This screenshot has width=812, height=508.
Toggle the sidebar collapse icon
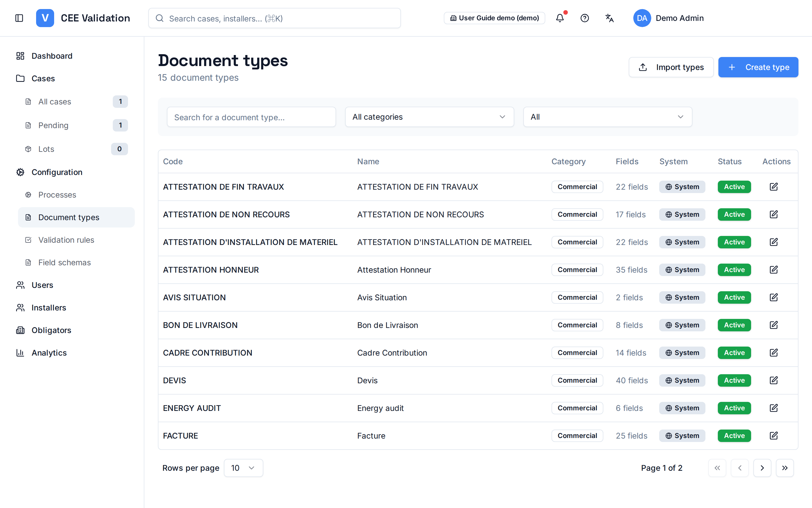(19, 18)
